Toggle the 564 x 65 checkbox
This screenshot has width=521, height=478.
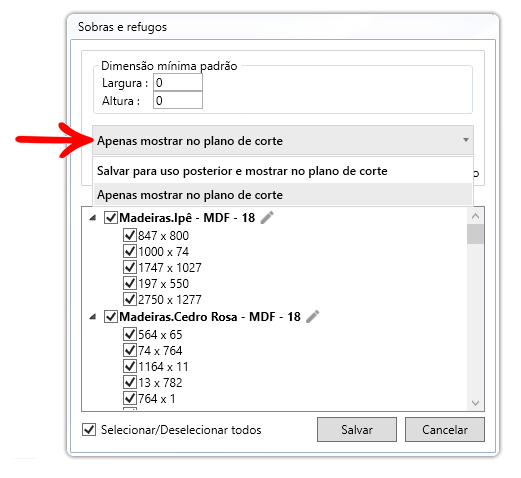tap(130, 334)
